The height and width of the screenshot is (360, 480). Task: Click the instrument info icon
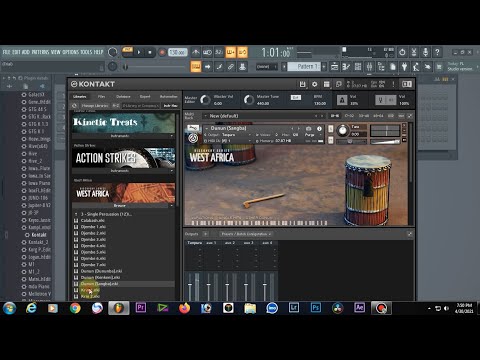click(x=319, y=128)
